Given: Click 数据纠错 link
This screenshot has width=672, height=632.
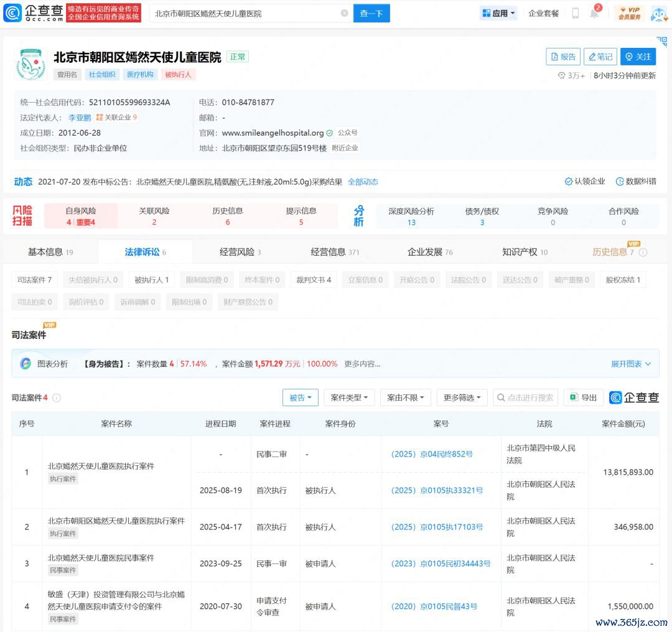Looking at the screenshot, I should pyautogui.click(x=636, y=181).
